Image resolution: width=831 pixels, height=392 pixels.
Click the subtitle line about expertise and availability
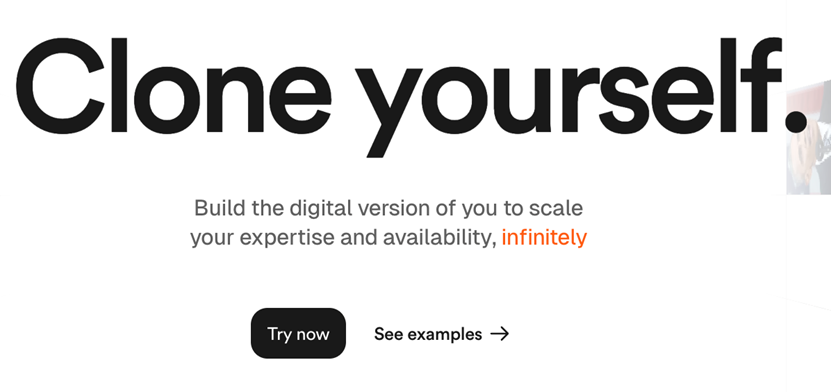pos(388,238)
